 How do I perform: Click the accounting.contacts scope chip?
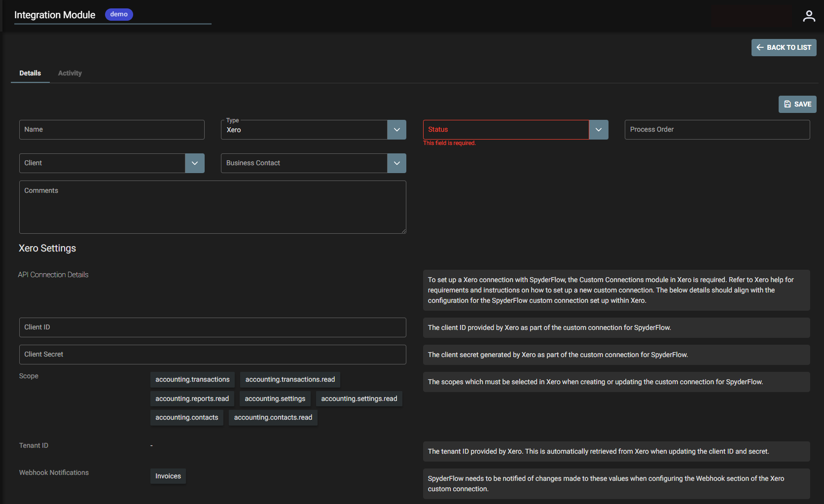point(186,418)
